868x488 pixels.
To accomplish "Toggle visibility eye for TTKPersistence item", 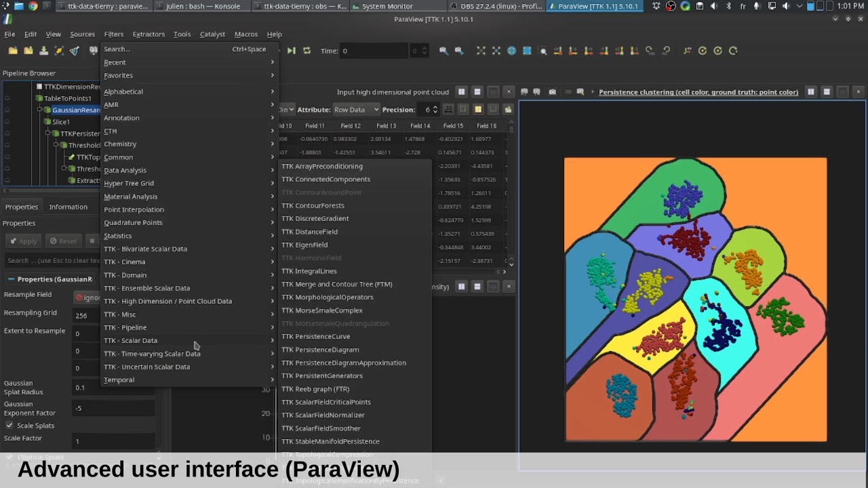I will [x=7, y=134].
